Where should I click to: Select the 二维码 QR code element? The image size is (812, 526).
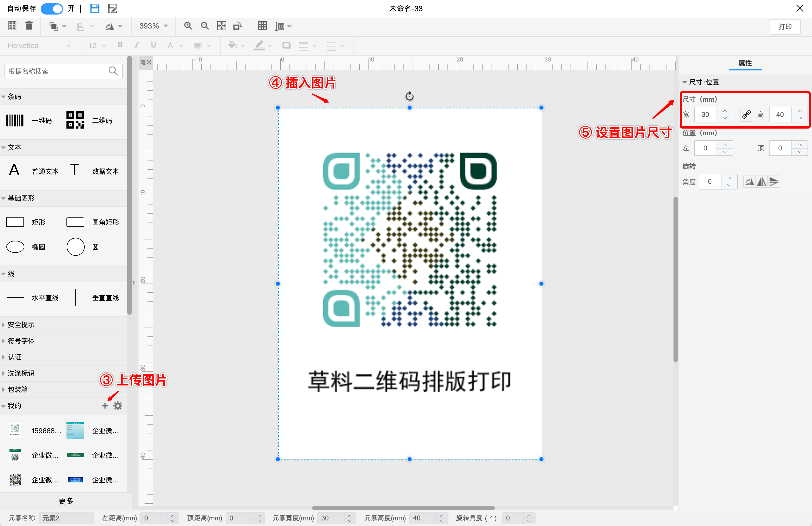89,120
